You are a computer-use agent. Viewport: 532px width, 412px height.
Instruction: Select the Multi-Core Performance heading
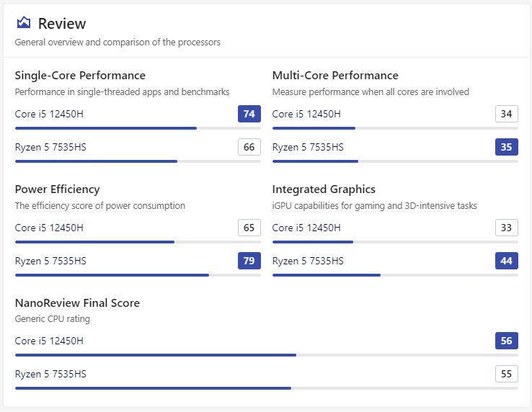coord(335,76)
